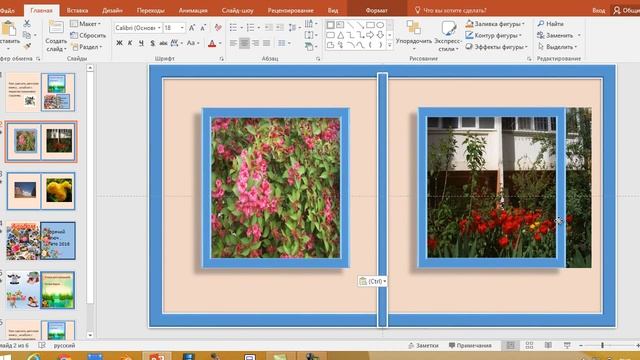Image resolution: width=640 pixels, height=360 pixels.
Task: Open the Вставка ribbon tab
Action: 77,10
